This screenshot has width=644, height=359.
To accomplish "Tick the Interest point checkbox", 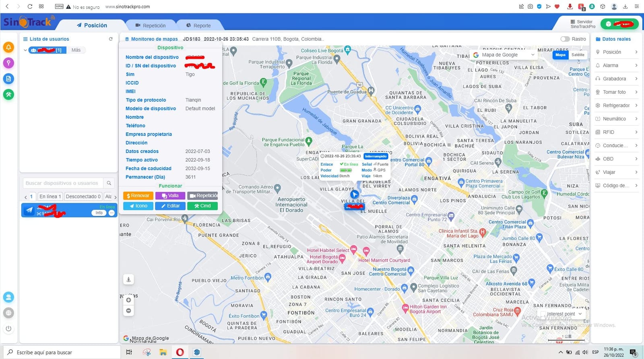I will [543, 314].
